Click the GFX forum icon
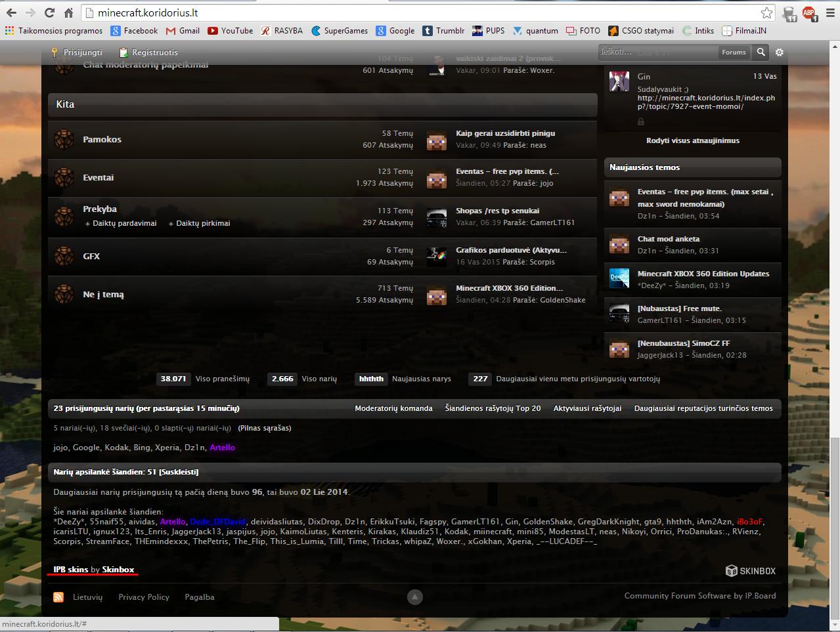The height and width of the screenshot is (632, 840). 64,256
